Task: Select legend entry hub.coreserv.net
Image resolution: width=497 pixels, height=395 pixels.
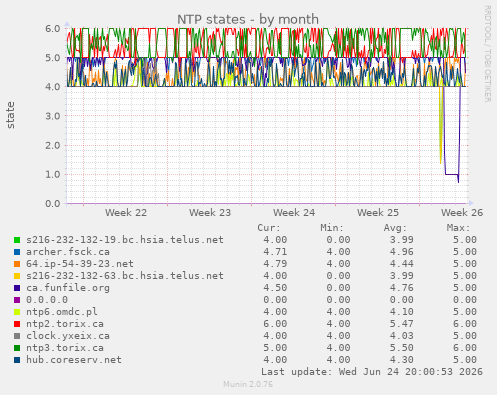Action: click(x=74, y=360)
